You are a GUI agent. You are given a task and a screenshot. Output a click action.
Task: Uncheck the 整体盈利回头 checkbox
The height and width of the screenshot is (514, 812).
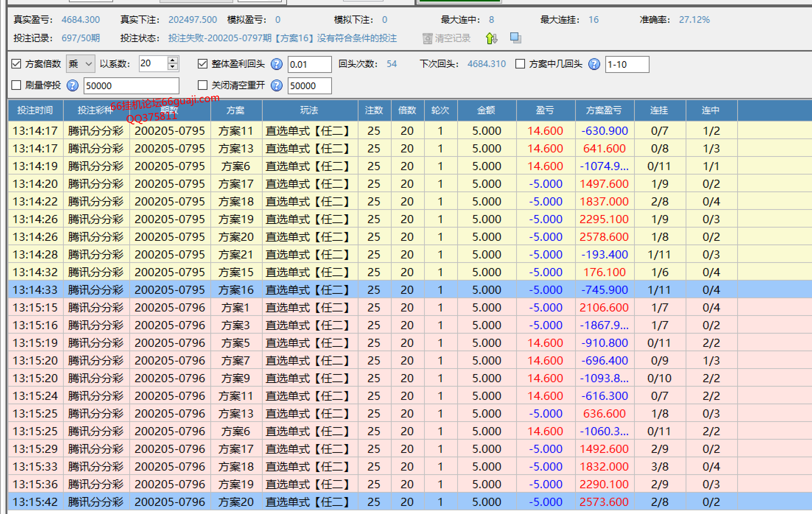pos(203,64)
